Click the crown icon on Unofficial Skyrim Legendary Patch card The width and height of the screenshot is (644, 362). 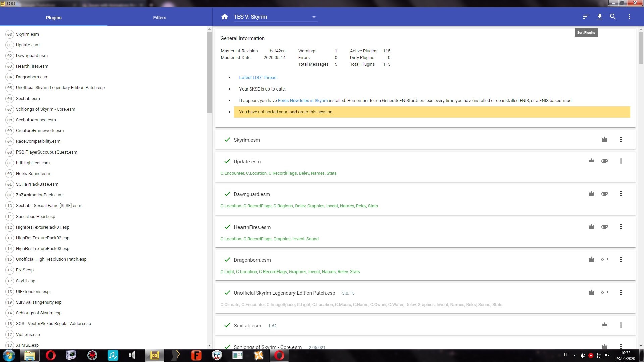591,292
